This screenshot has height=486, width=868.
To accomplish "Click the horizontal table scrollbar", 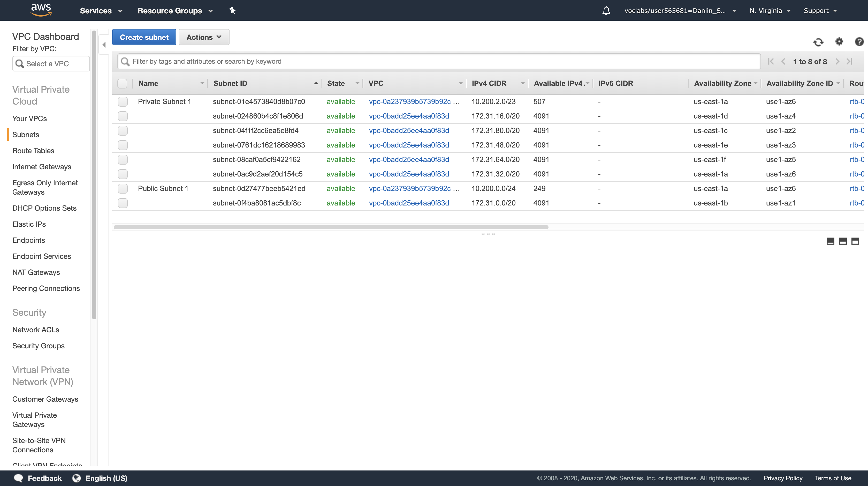I will click(331, 227).
